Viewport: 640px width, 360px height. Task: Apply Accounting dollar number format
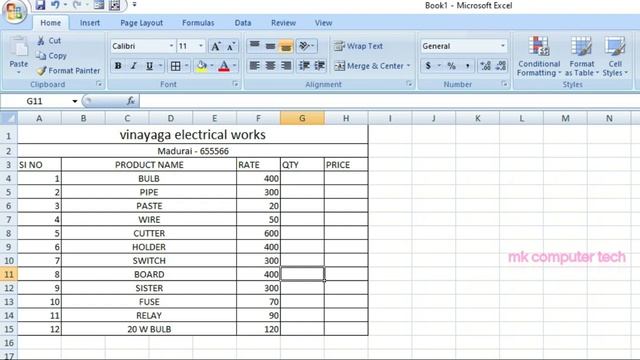pyautogui.click(x=428, y=66)
